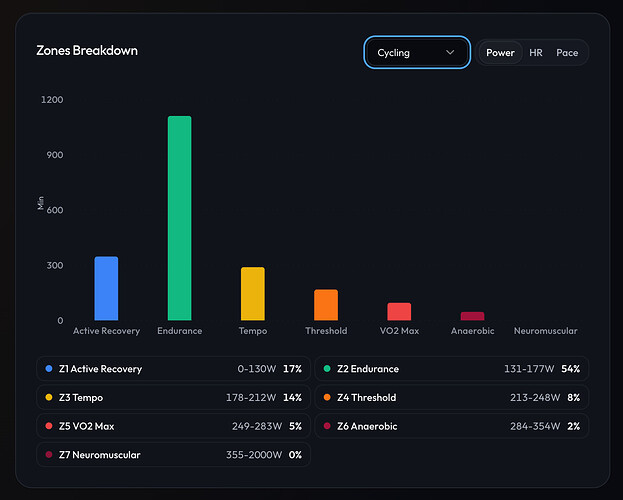
Task: Select the Z7 Neuromuscular legend row
Action: tap(173, 455)
